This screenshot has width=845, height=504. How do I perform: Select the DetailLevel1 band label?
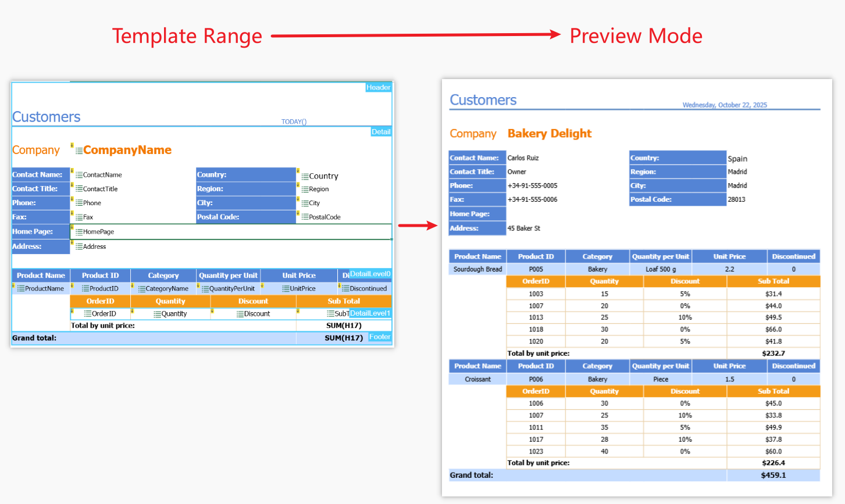point(370,313)
